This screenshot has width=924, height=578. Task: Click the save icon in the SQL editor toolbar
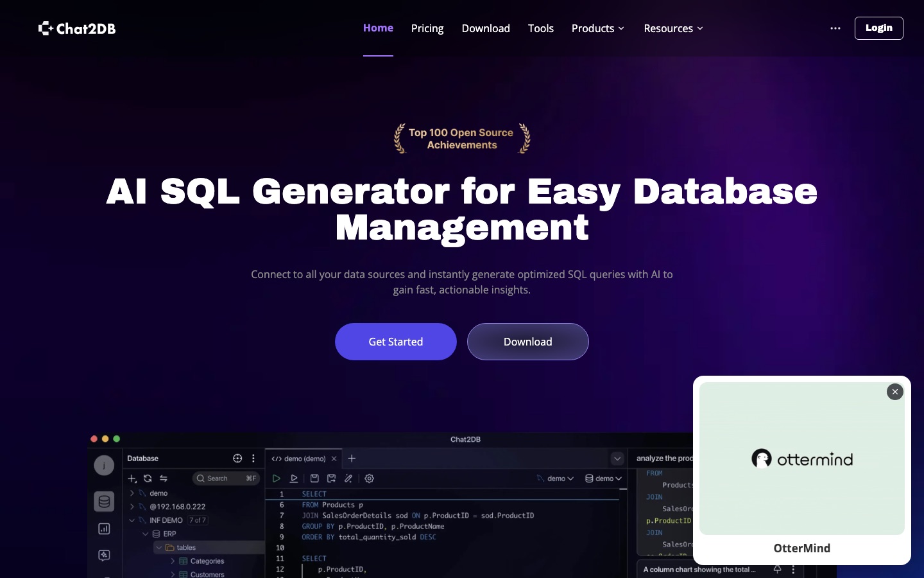(x=314, y=478)
